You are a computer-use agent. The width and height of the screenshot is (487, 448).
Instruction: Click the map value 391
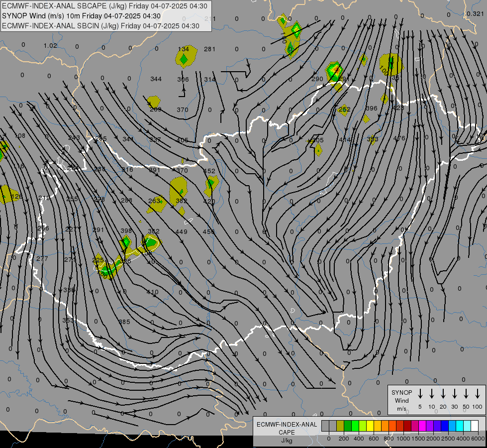tap(154, 170)
